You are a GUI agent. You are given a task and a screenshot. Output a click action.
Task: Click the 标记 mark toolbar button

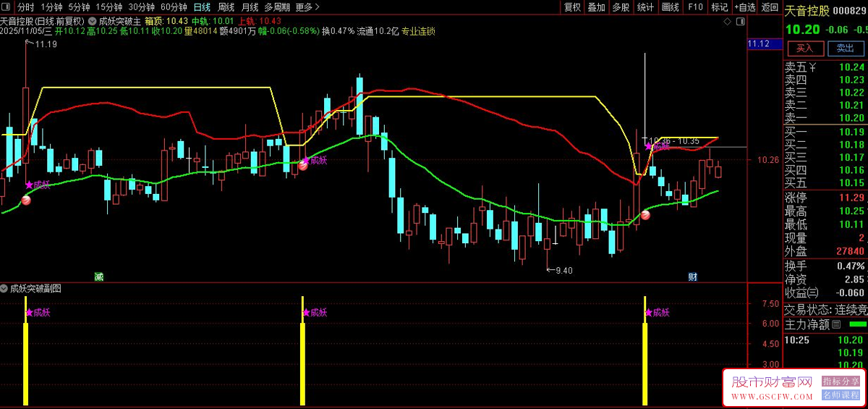[x=720, y=7]
